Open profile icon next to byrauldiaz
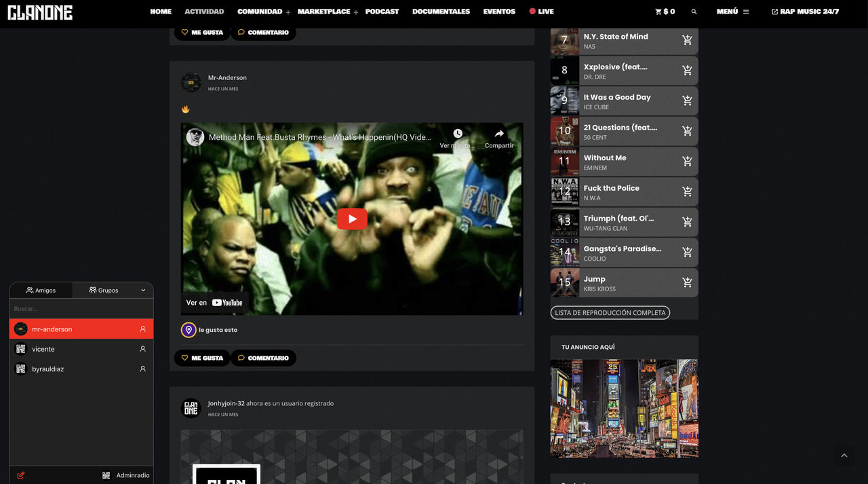 pyautogui.click(x=142, y=369)
